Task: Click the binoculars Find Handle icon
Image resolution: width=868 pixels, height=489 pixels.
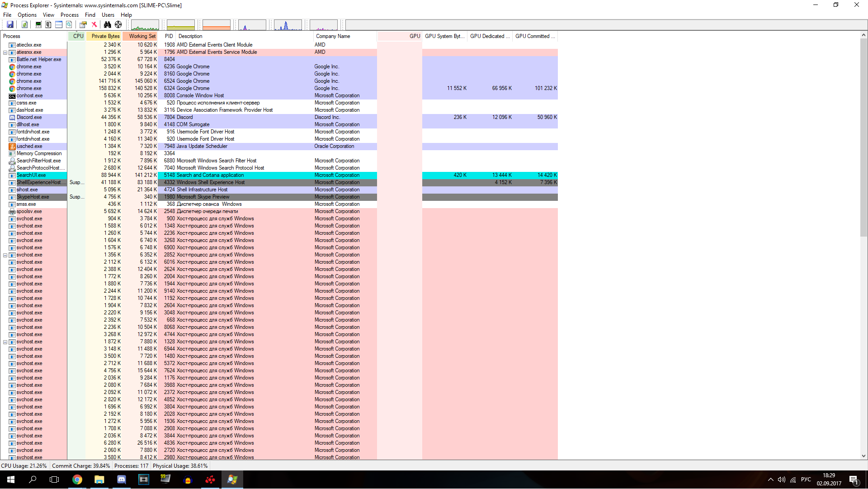Action: (108, 25)
